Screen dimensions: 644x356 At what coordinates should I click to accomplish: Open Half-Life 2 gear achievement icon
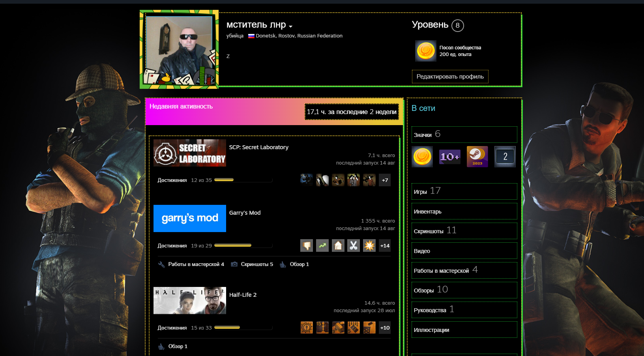(x=307, y=328)
